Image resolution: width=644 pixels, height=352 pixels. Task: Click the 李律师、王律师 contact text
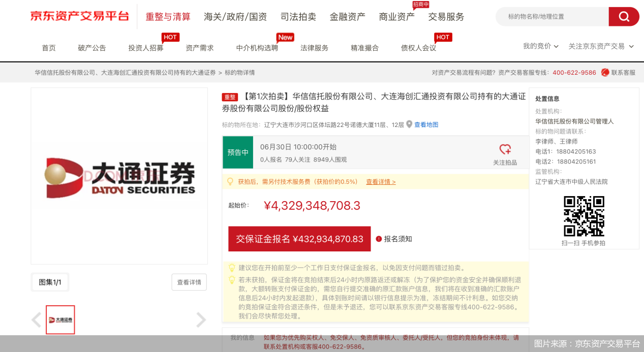tap(557, 141)
